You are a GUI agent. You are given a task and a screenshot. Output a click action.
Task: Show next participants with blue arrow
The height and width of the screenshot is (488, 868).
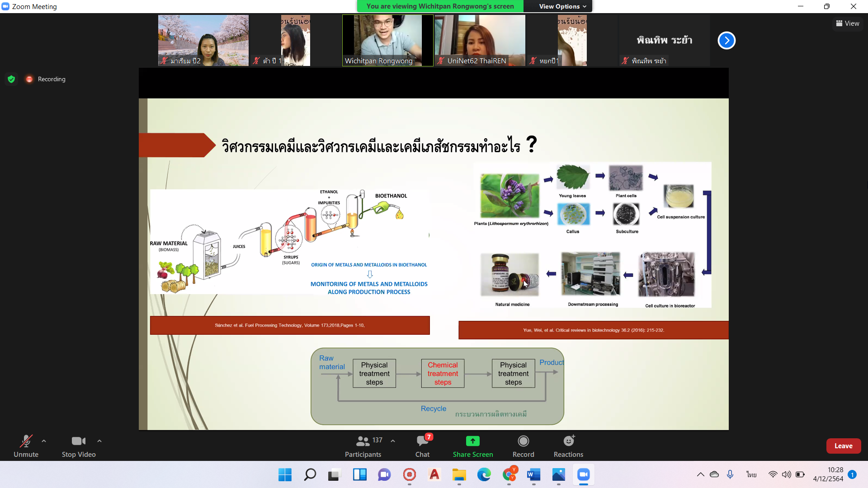pyautogui.click(x=726, y=41)
